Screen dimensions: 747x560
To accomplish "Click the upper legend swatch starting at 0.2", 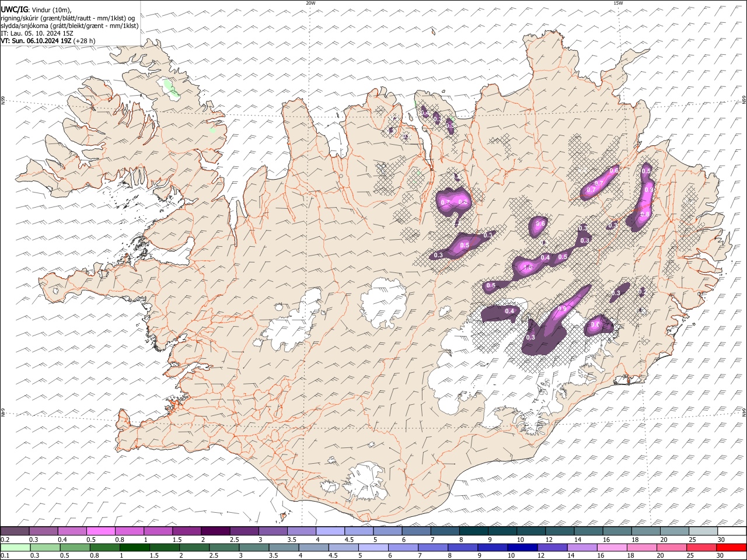I will click(15, 531).
